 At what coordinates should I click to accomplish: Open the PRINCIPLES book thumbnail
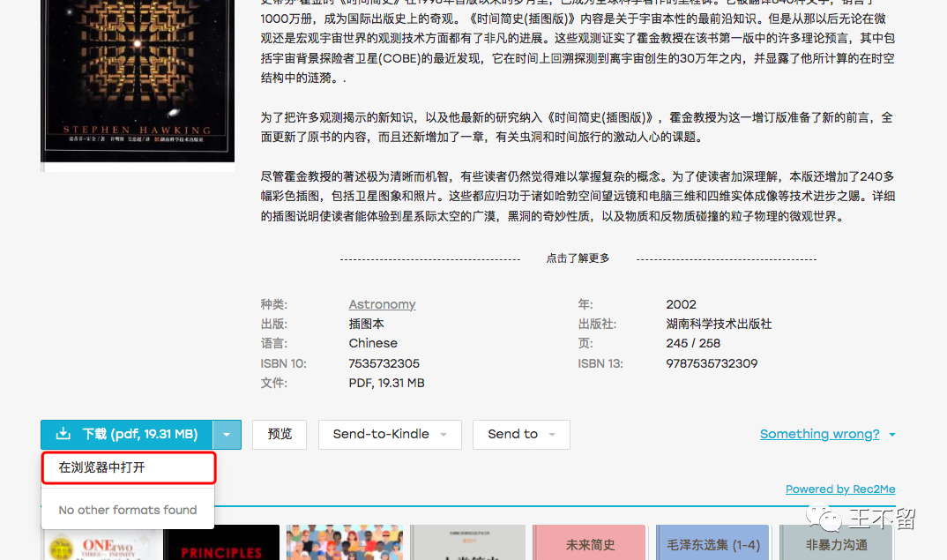pyautogui.click(x=220, y=542)
